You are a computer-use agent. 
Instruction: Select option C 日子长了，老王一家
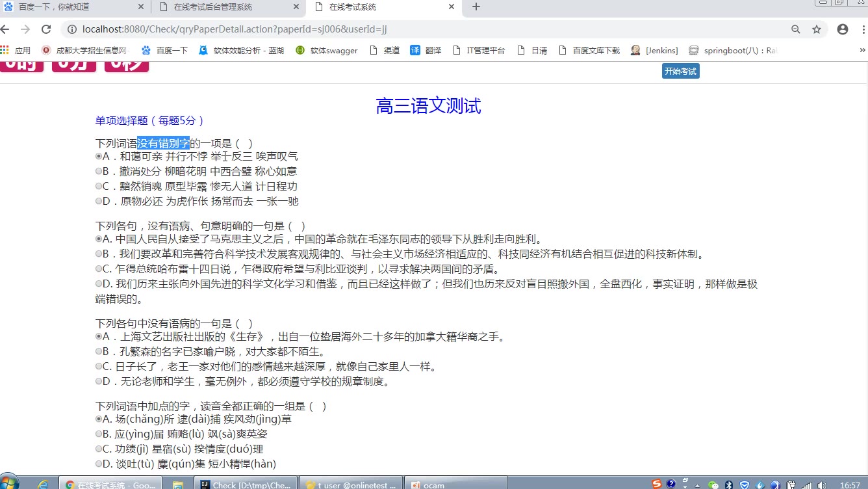[99, 366]
